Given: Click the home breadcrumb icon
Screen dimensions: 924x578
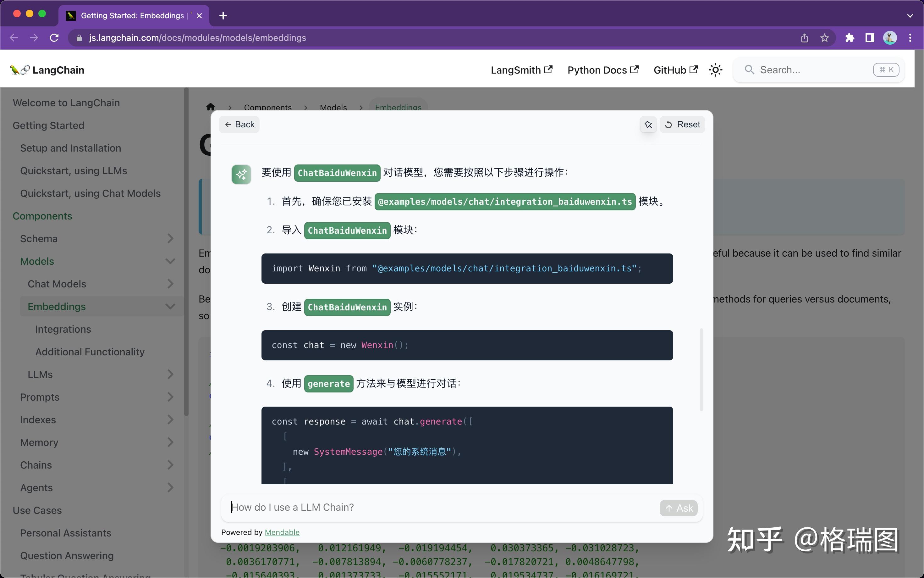Looking at the screenshot, I should pos(211,107).
